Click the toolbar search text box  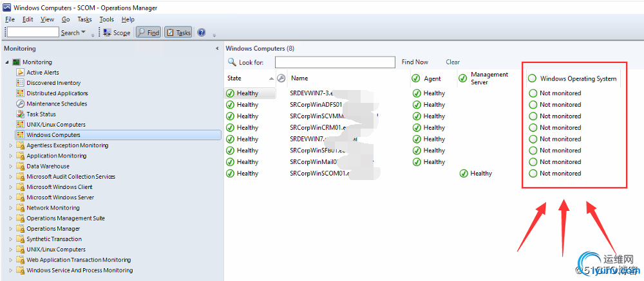coord(33,32)
